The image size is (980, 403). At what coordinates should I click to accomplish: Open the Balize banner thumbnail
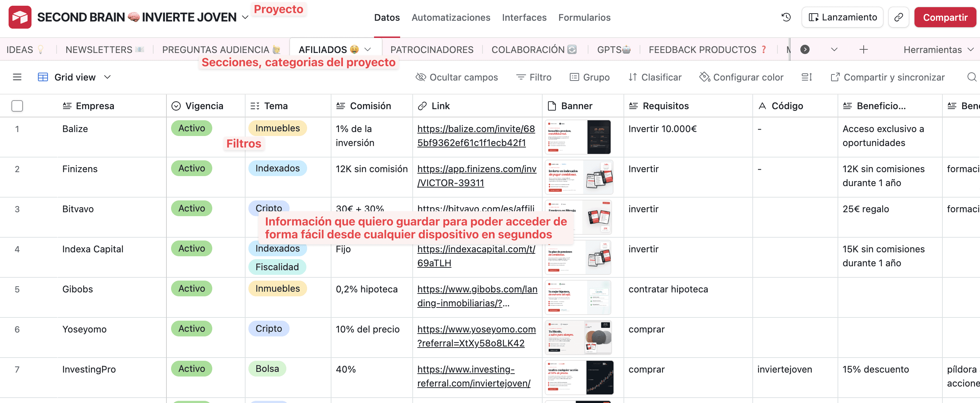(x=578, y=137)
